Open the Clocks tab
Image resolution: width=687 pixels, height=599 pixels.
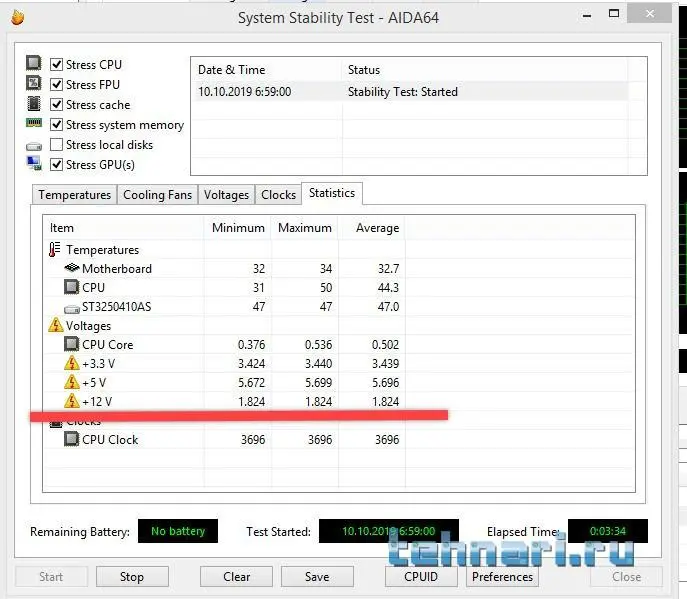278,195
